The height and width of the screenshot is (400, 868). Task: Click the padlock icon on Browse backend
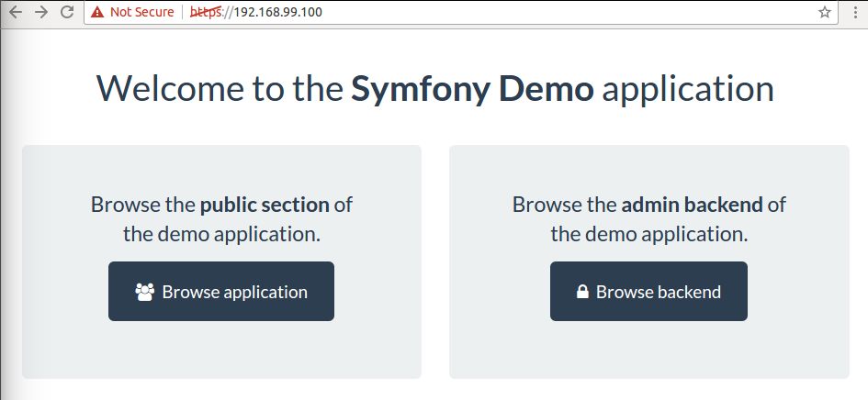pyautogui.click(x=582, y=293)
